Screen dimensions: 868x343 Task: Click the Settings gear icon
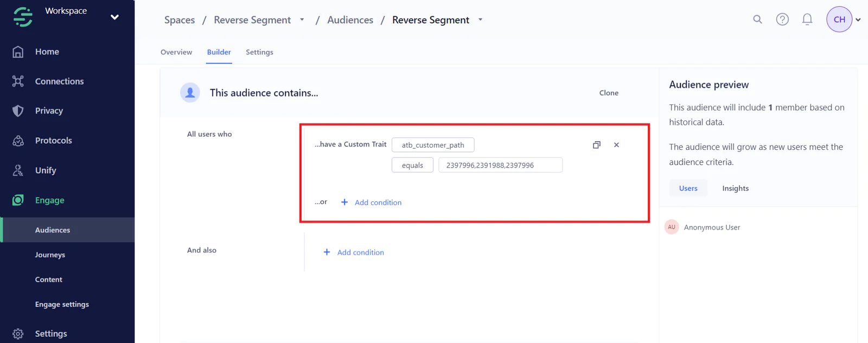click(18, 334)
